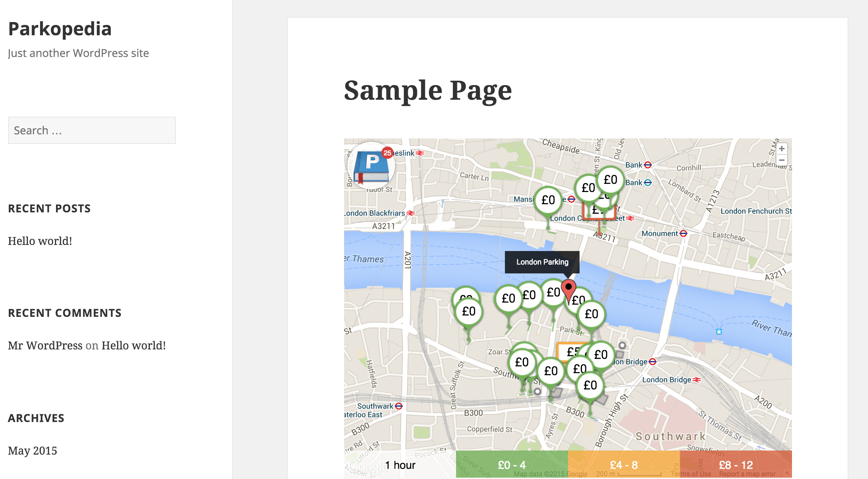Image resolution: width=868 pixels, height=479 pixels.
Task: Select the £0 marker near Mansion House
Action: point(548,200)
